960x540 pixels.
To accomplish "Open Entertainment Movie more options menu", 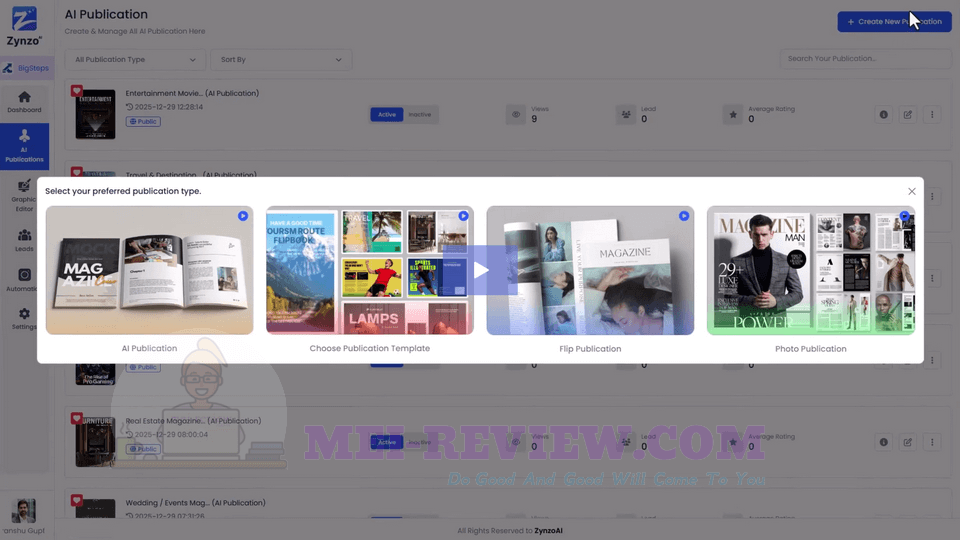I will point(932,114).
